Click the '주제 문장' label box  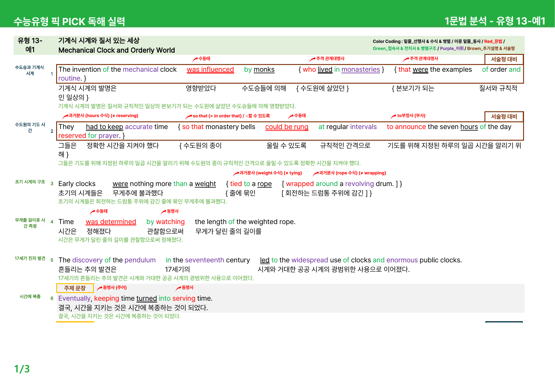pos(75,288)
